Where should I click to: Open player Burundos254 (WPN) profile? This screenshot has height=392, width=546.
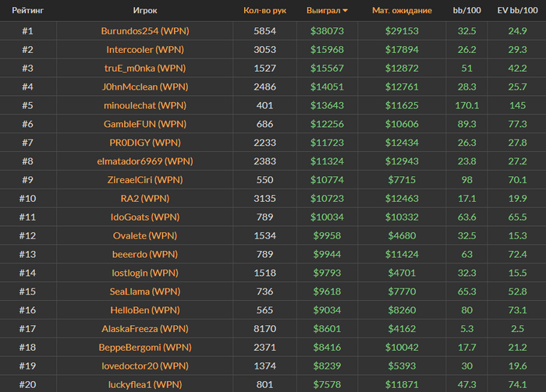[145, 31]
